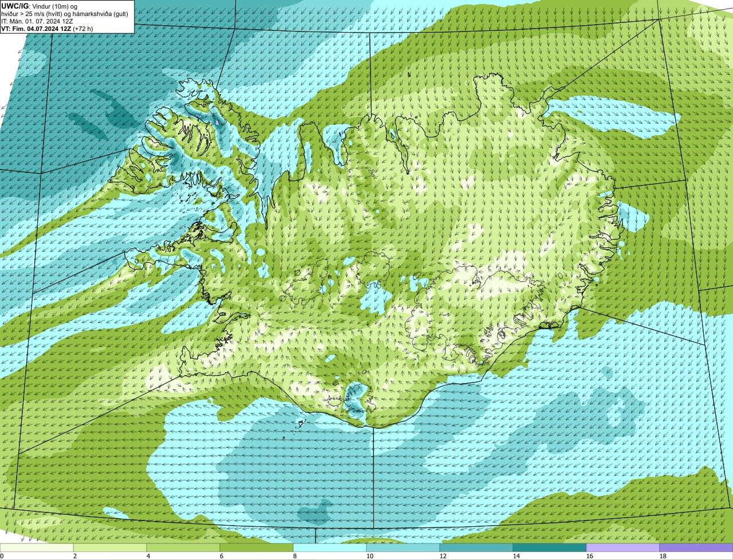Click the '8' scale label
Viewport: 733px width, 560px height.
click(295, 556)
